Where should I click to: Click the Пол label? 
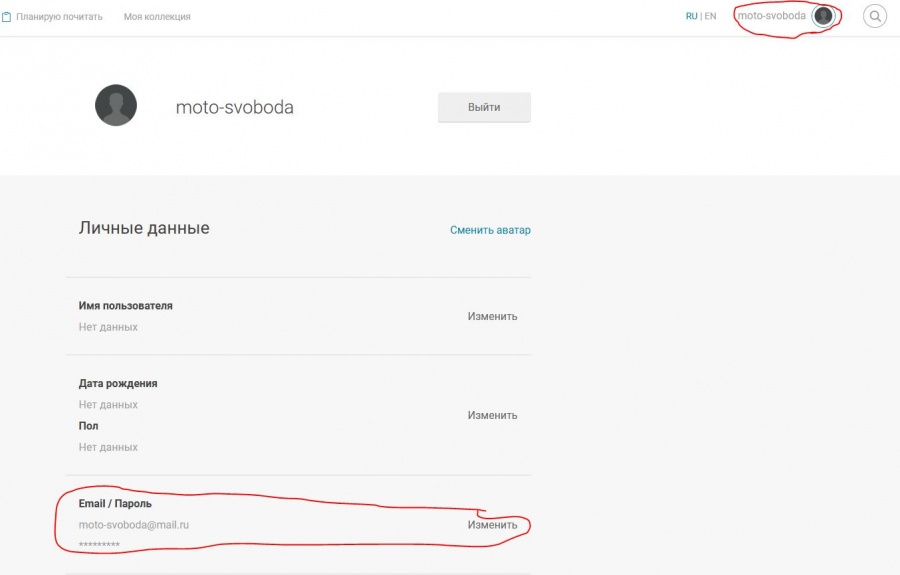(x=88, y=426)
